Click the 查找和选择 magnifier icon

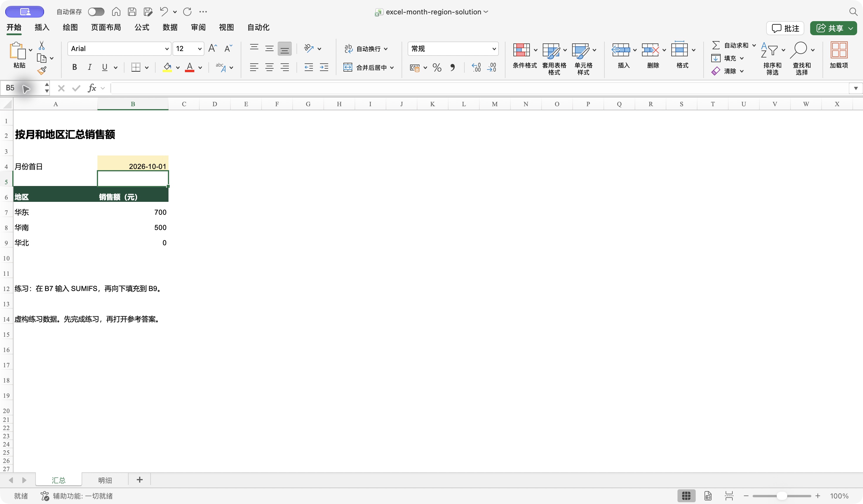[x=799, y=50]
